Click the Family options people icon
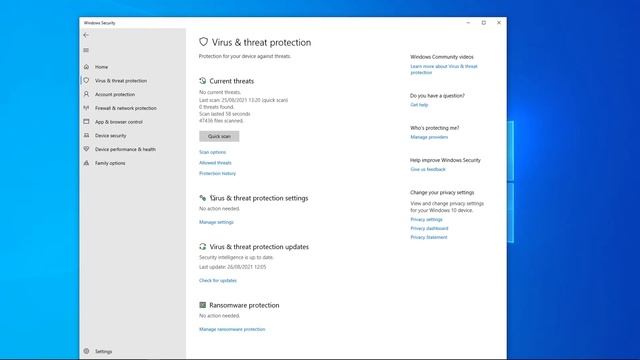The height and width of the screenshot is (360, 640). [x=86, y=163]
